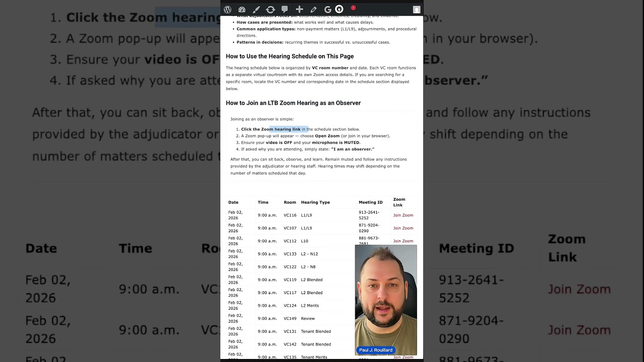
Task: Check the Updates circular arrows icon
Action: point(271,10)
